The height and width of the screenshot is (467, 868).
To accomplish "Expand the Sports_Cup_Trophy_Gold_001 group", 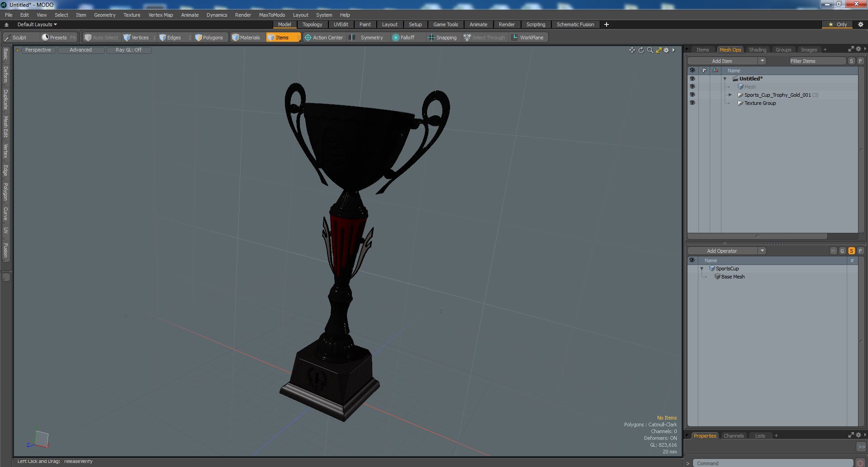I will 730,95.
